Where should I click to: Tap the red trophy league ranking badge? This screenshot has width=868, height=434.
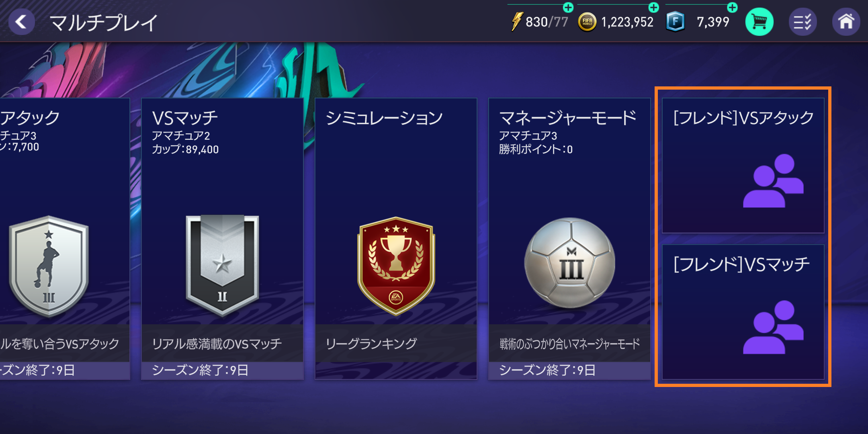coord(396,266)
